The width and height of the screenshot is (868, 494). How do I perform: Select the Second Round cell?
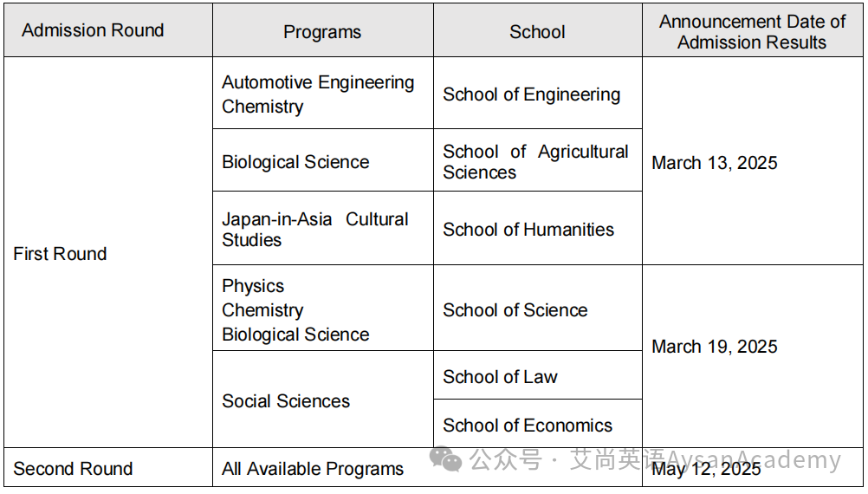point(108,468)
